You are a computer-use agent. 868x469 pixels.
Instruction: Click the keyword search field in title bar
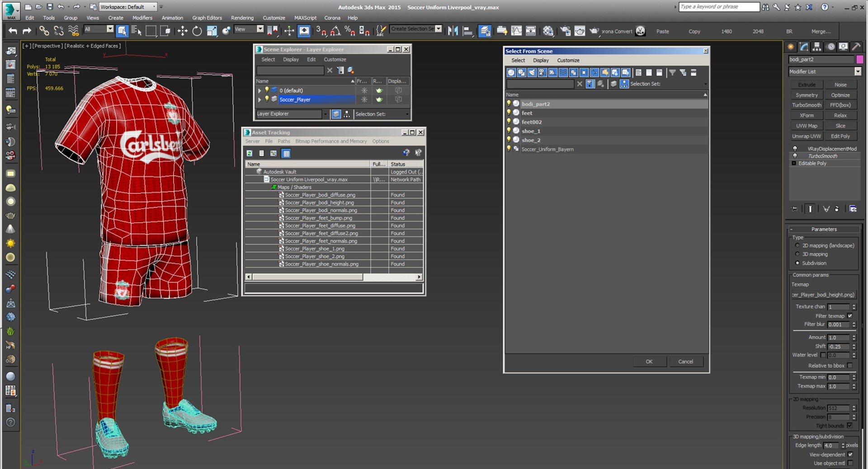(x=719, y=7)
